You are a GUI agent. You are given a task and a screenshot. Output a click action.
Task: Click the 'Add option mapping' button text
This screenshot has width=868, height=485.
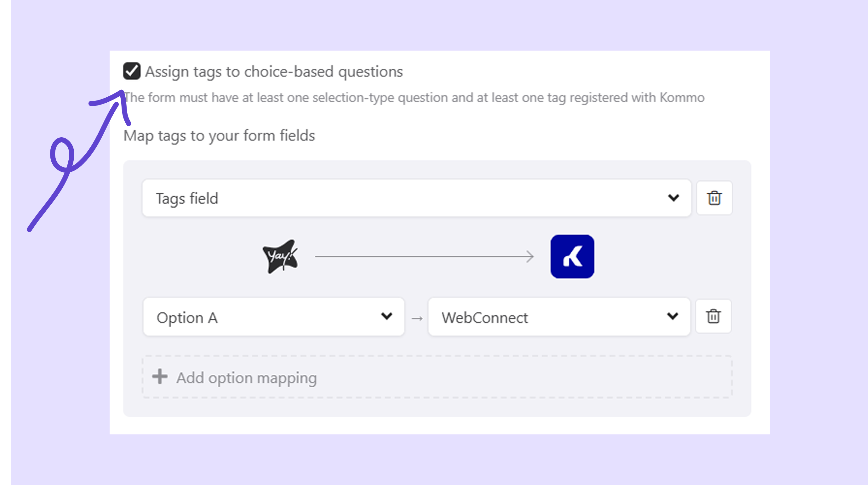tap(246, 378)
